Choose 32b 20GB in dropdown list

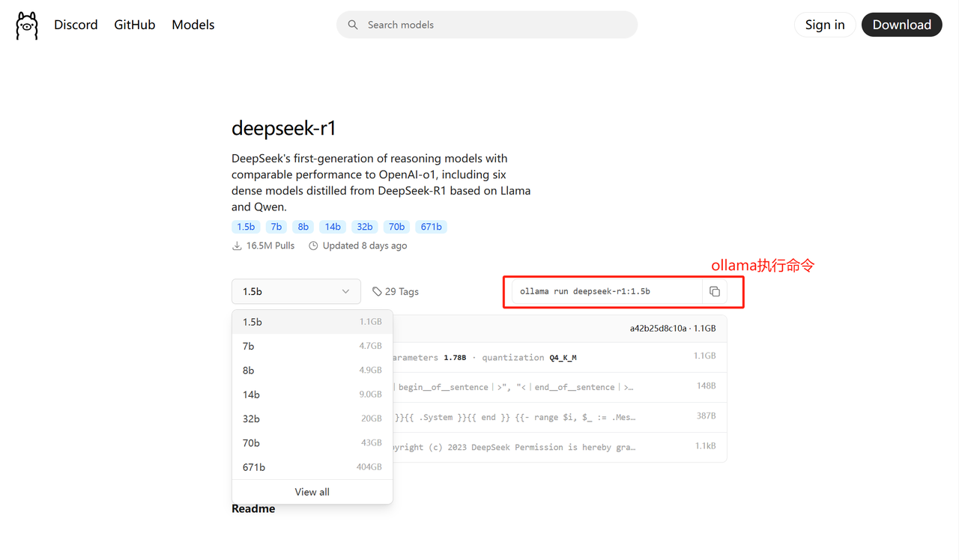(x=312, y=419)
